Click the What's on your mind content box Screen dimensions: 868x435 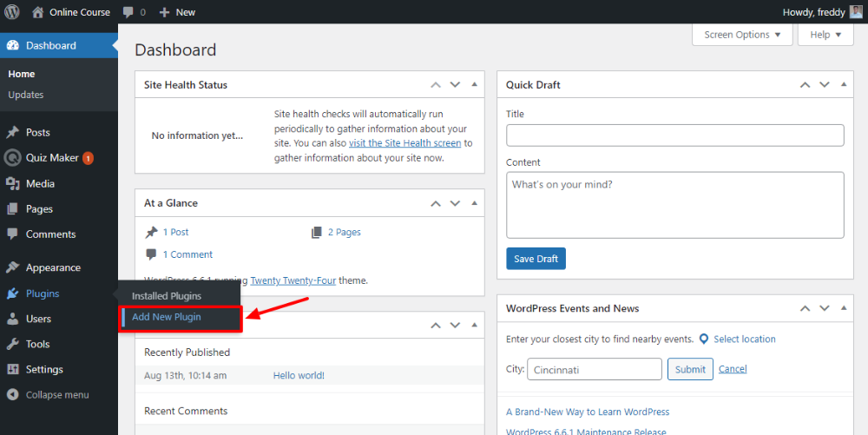[674, 205]
